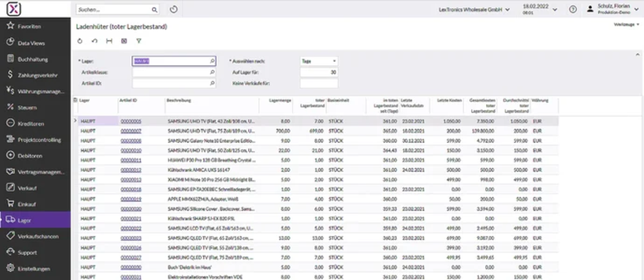Collapse the filter panel with the chevron
This screenshot has width=644, height=280.
638,55
